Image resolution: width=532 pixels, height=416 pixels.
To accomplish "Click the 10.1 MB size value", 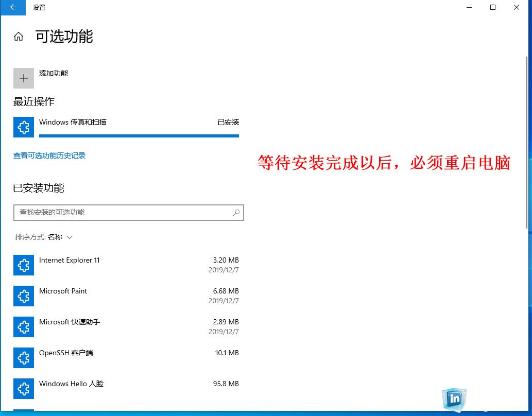I will tap(227, 353).
